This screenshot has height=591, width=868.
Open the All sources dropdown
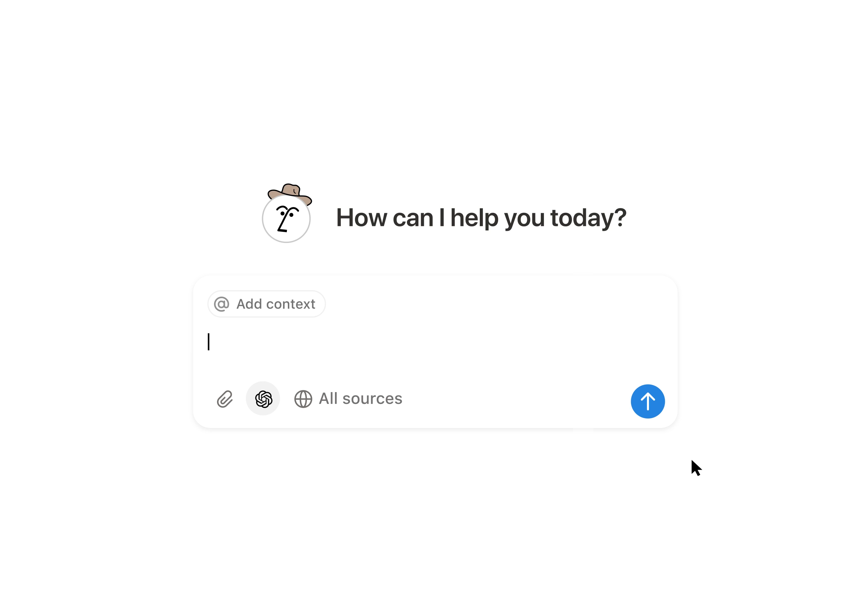click(x=348, y=399)
